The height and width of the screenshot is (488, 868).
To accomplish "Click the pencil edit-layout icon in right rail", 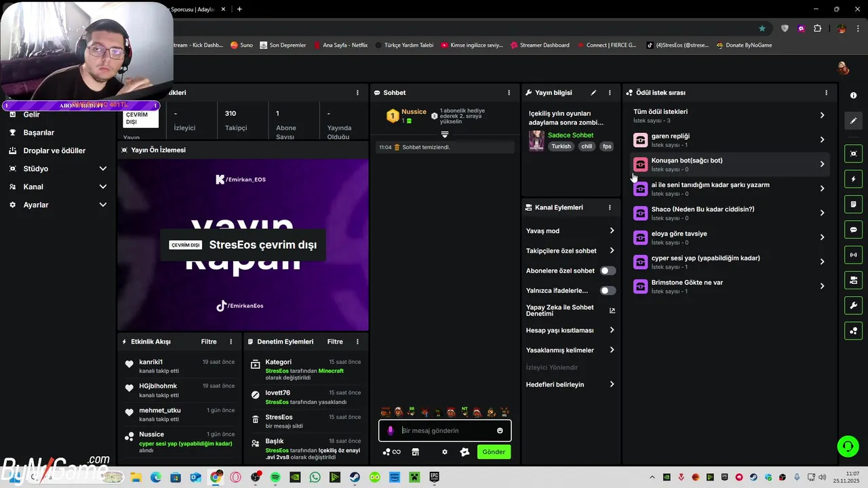I will pos(853,121).
